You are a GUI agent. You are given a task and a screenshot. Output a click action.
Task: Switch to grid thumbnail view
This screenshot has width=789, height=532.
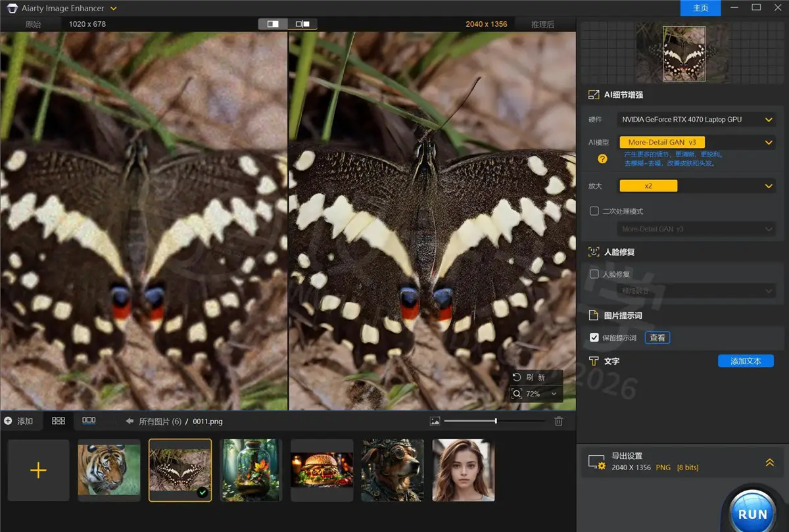[x=59, y=421]
